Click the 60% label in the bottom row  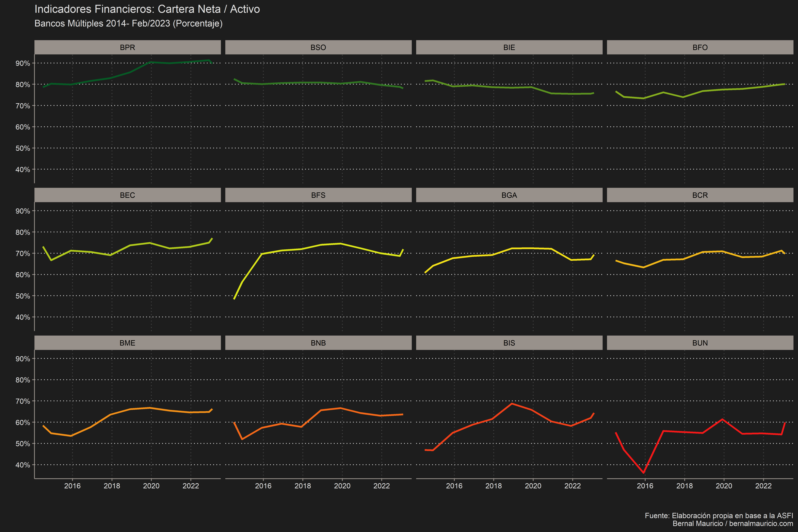point(23,422)
